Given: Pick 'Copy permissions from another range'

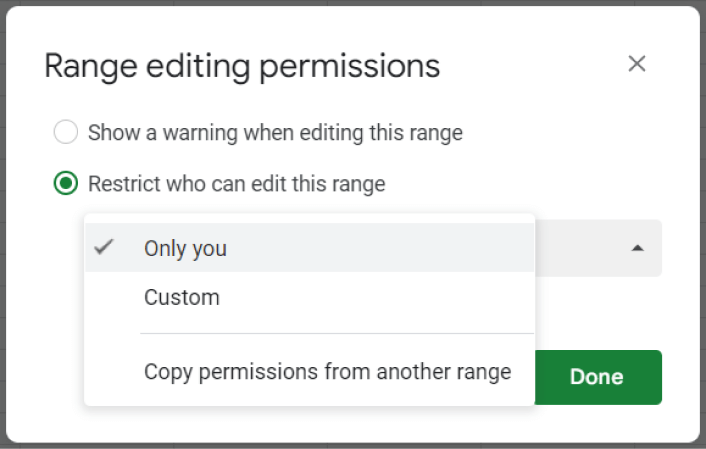Looking at the screenshot, I should click(x=309, y=372).
